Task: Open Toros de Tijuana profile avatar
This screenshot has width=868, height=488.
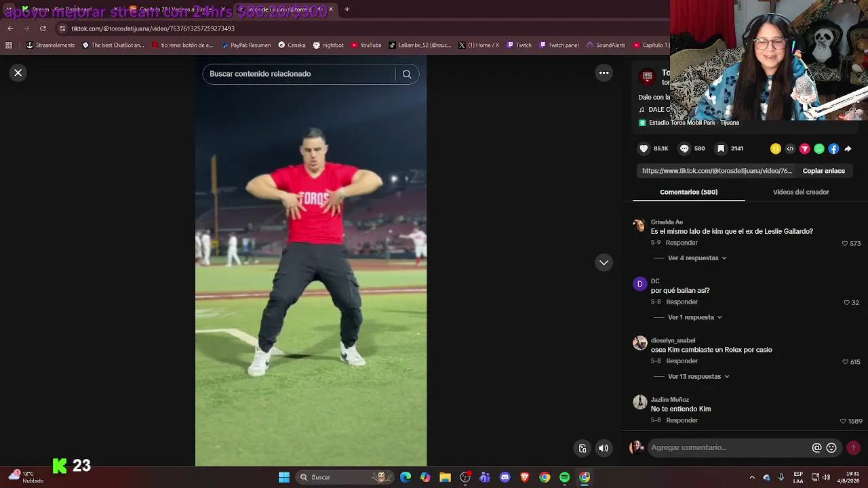Action: 647,77
